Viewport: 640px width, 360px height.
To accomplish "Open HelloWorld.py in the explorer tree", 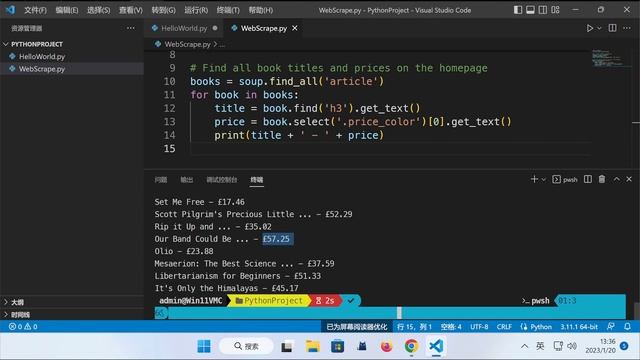I will [42, 56].
